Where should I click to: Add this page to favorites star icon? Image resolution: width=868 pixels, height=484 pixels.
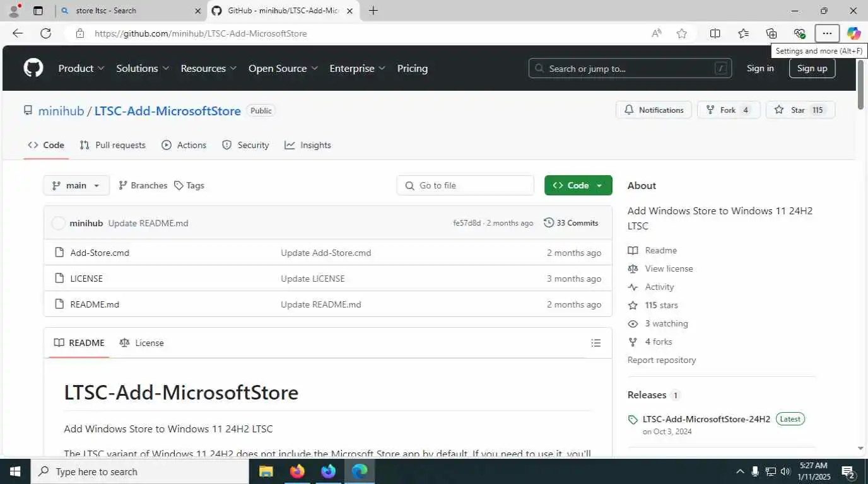pyautogui.click(x=682, y=33)
